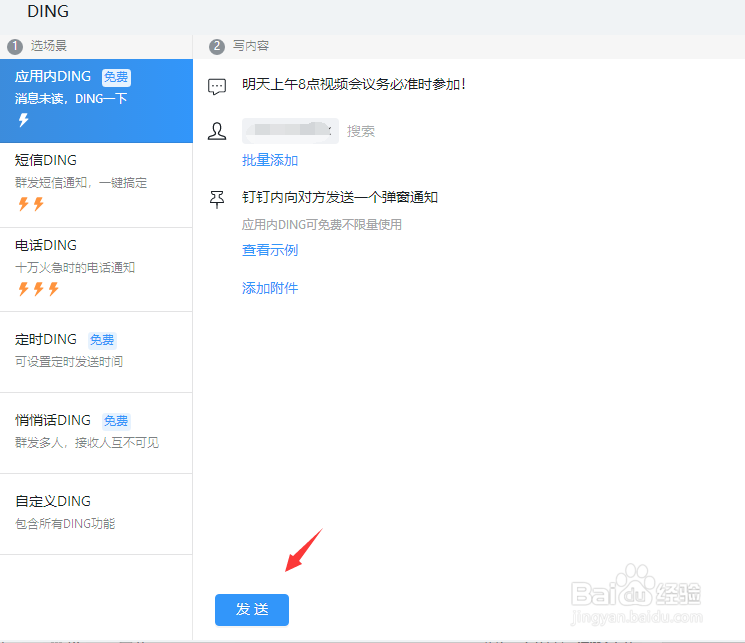Click the text 包含所有DING功能
Image resolution: width=745 pixels, height=643 pixels.
pos(65,523)
